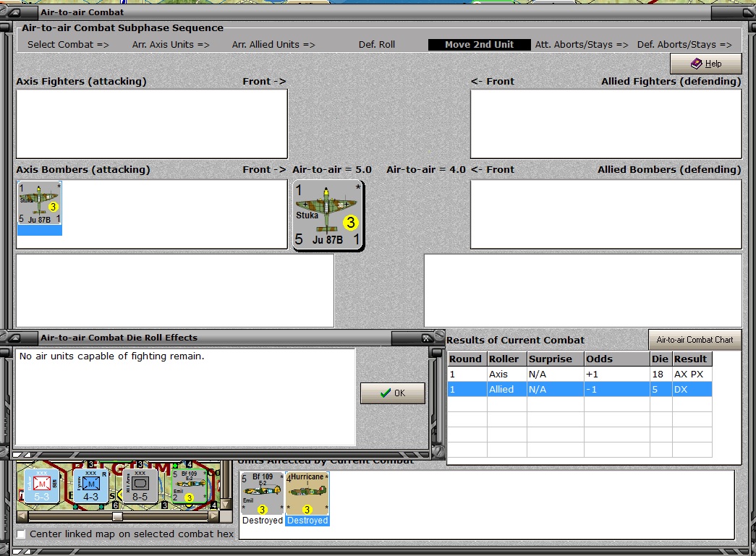Select the Allied roller result row
Screen dimensions: 756x556
click(579, 389)
